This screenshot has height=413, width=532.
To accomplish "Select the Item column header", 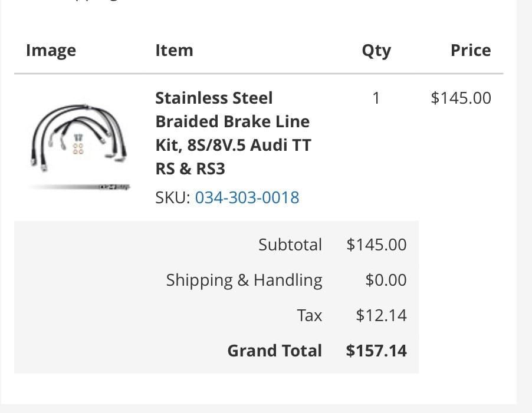I will pos(174,51).
